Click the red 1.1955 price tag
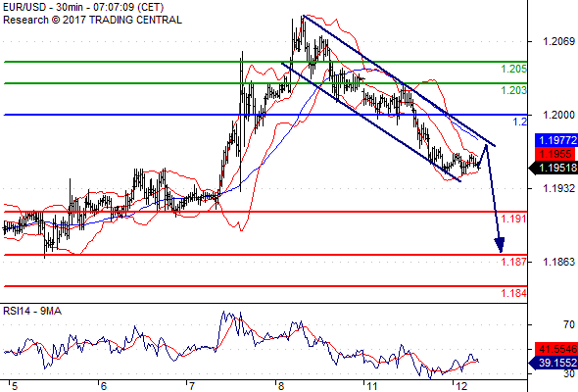This screenshot has width=578, height=392. (x=554, y=154)
